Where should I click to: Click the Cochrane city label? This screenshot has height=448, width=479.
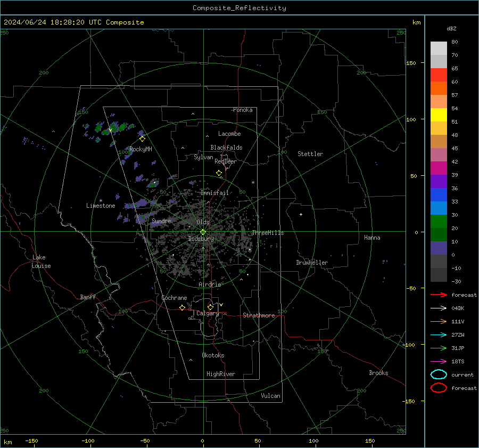[174, 298]
